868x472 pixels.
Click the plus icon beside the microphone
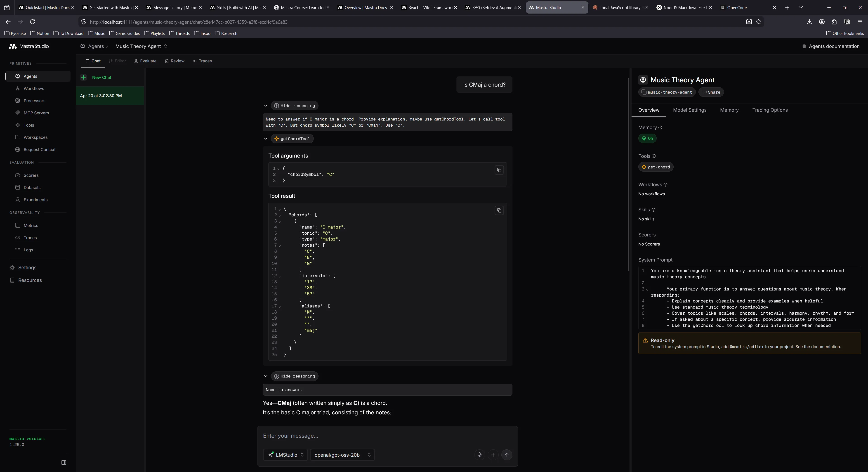pyautogui.click(x=493, y=455)
